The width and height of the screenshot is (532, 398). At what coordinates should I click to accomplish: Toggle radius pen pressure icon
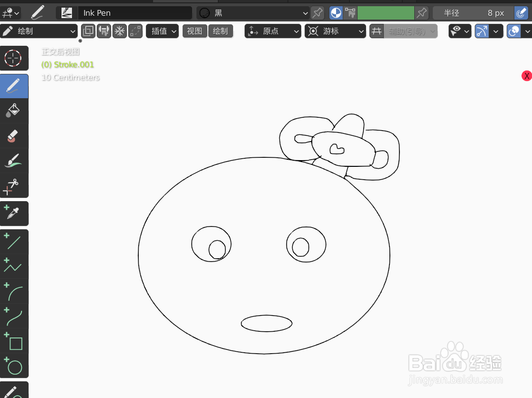[x=521, y=13]
